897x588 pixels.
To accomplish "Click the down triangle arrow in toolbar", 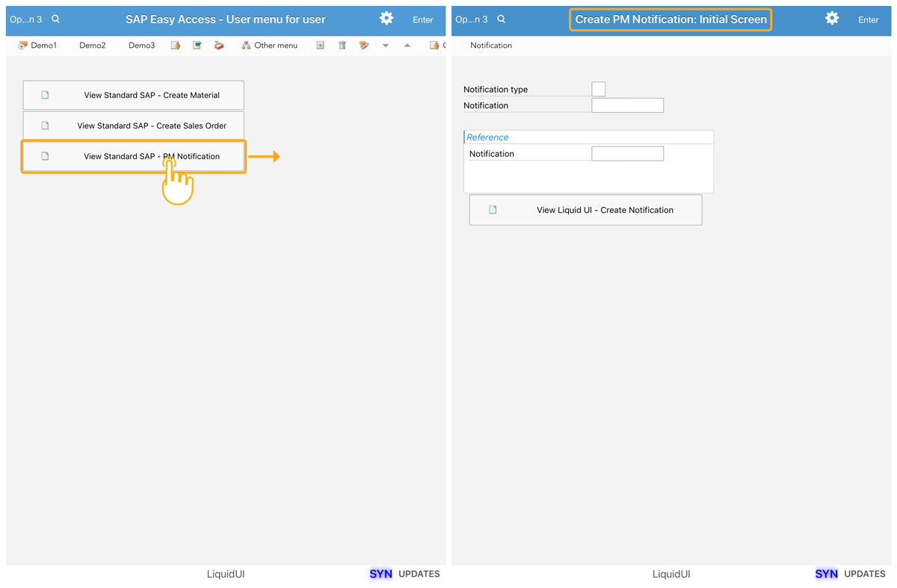I will point(386,46).
